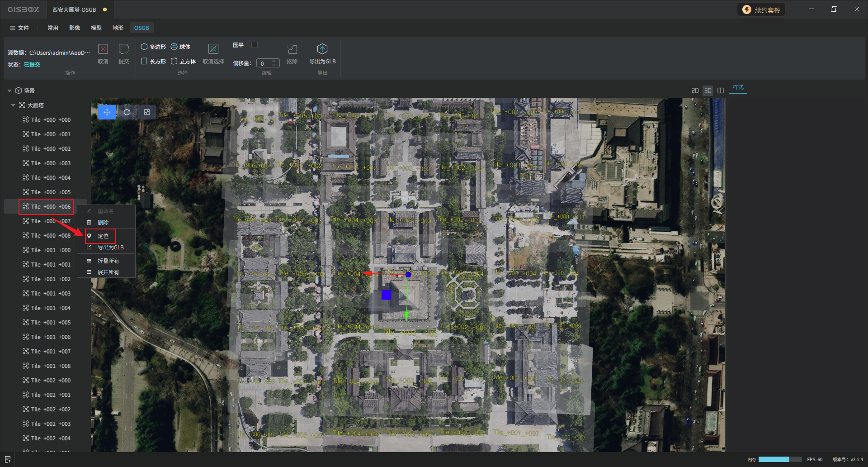Click the 续约套餐 renew plan button

tap(761, 10)
